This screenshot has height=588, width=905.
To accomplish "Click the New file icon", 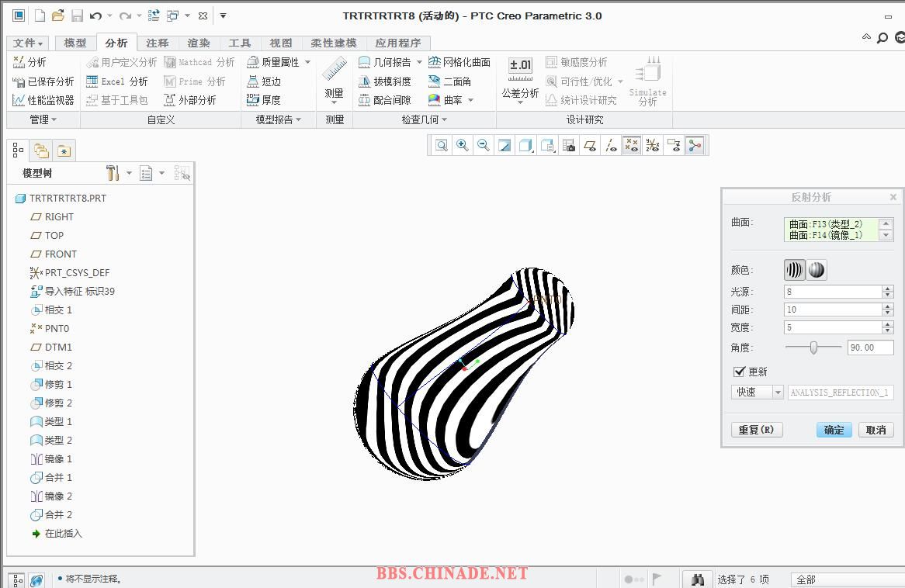I will 40,16.
